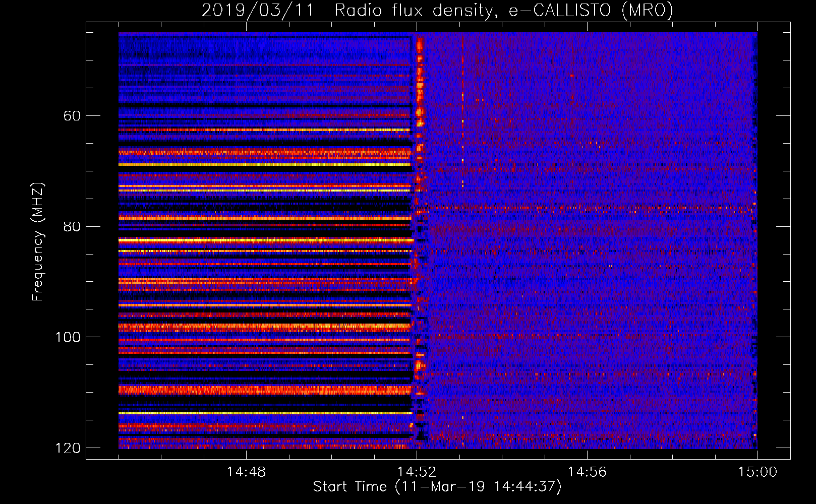
Task: Click the 80 frequency tick label
Action: tap(72, 226)
